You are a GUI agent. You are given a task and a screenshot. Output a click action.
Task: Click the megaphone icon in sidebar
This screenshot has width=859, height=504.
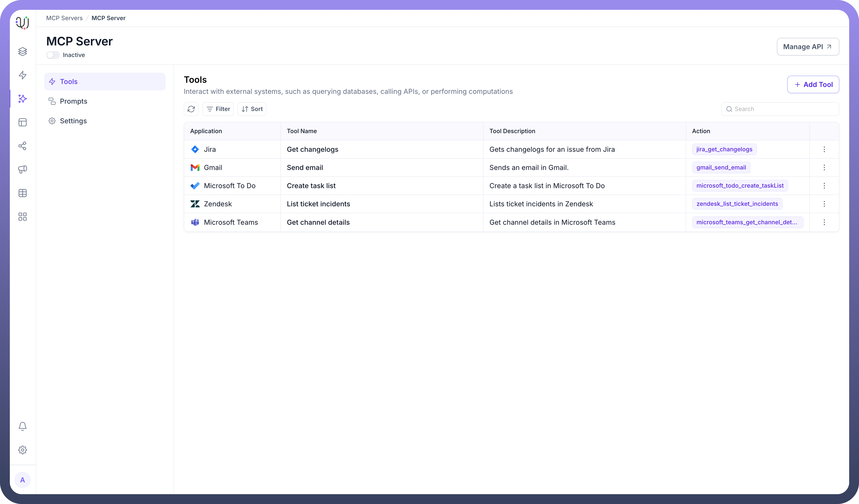coord(23,169)
